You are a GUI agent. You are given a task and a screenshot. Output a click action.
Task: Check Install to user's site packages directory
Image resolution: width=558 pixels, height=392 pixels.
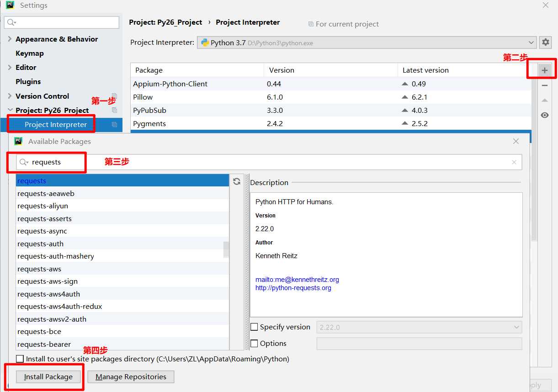(20, 359)
